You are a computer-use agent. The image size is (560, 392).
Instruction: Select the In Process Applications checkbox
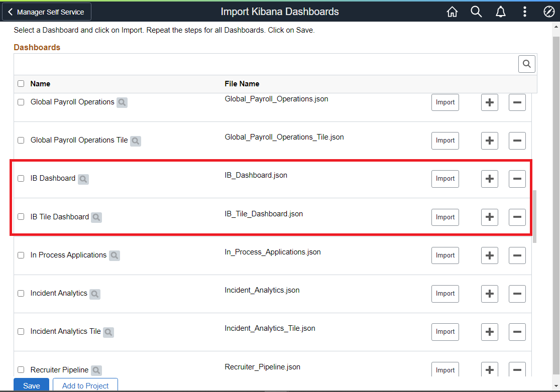tap(21, 255)
